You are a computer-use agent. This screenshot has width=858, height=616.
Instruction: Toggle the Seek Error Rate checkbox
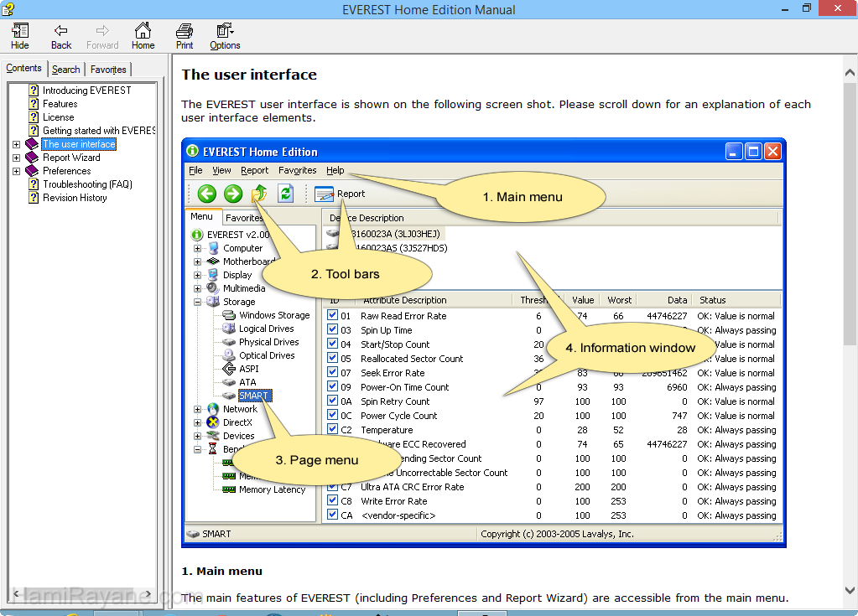click(332, 372)
